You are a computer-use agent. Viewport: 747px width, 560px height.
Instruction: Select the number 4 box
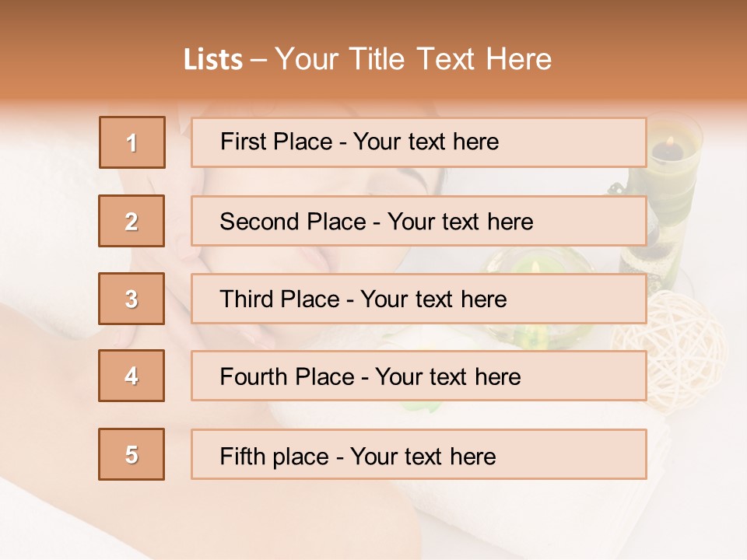(132, 376)
